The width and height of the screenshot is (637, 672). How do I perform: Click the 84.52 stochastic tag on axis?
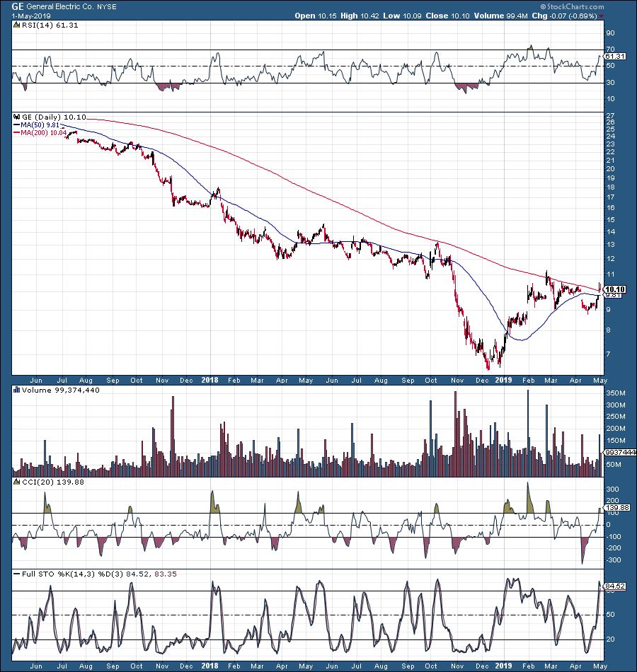615,586
